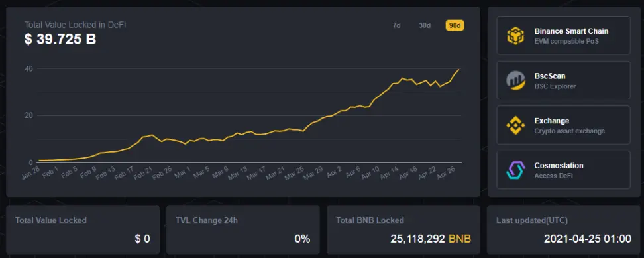Viewport: 644px width, 258px height.
Task: Switch chart range to 30d
Action: (x=425, y=25)
